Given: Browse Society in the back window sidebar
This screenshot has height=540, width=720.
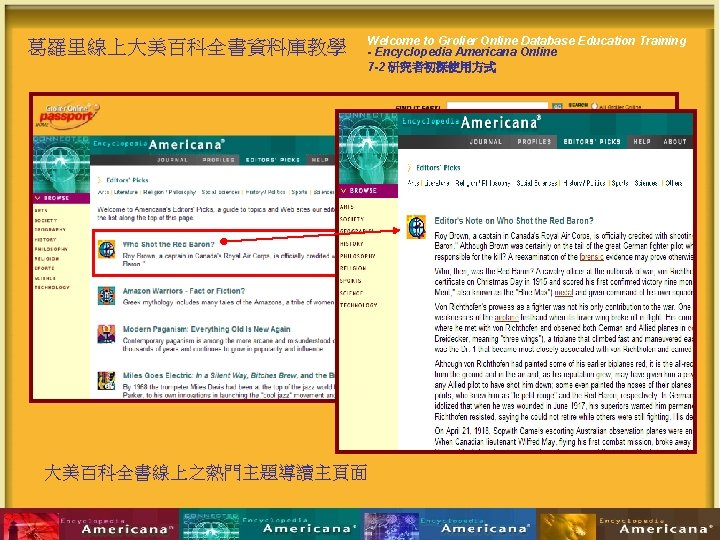Looking at the screenshot, I should [x=46, y=220].
